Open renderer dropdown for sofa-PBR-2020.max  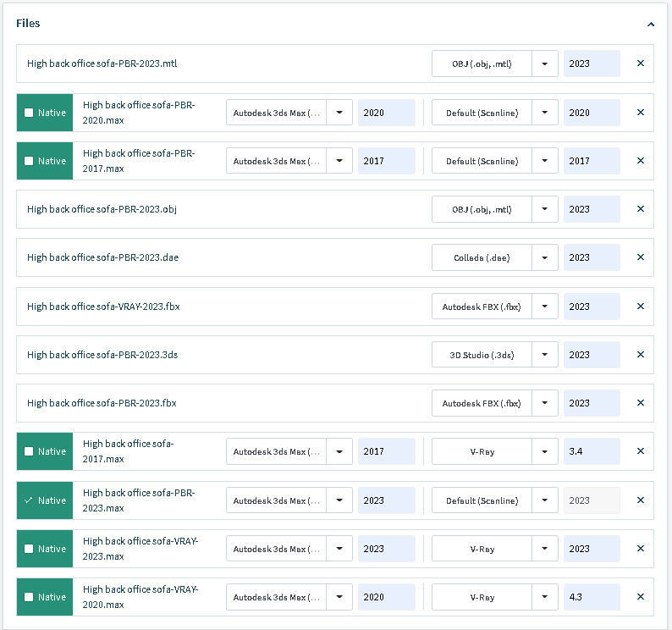(545, 113)
